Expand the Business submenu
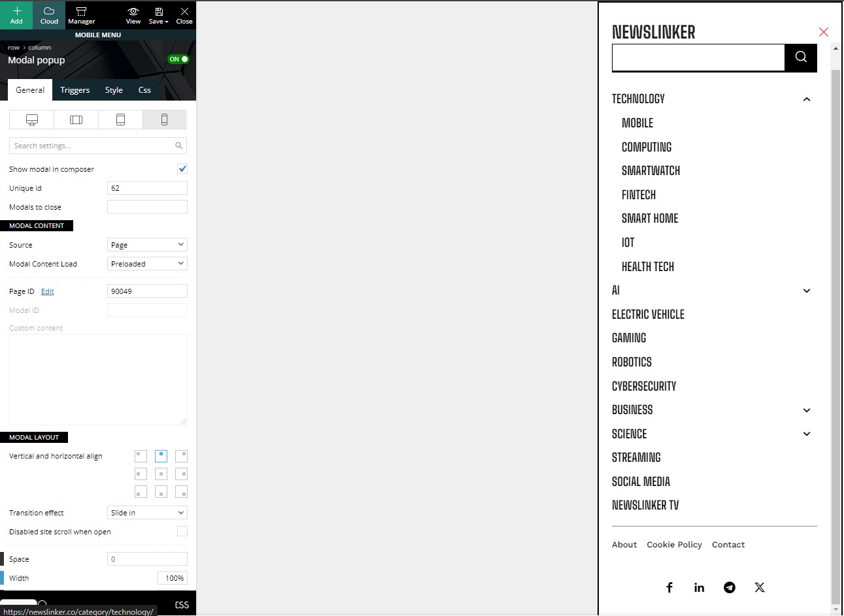The height and width of the screenshot is (616, 844). click(807, 410)
